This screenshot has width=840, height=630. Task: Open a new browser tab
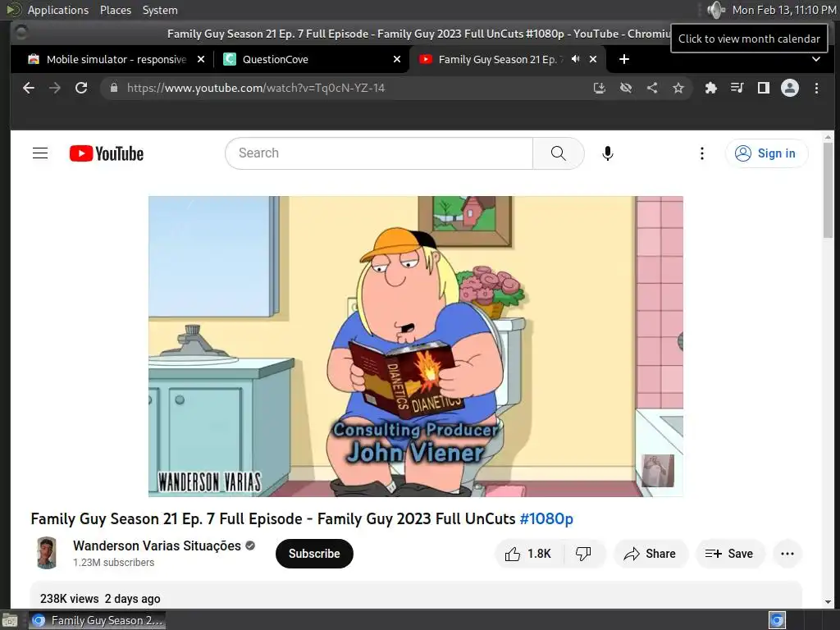624,59
